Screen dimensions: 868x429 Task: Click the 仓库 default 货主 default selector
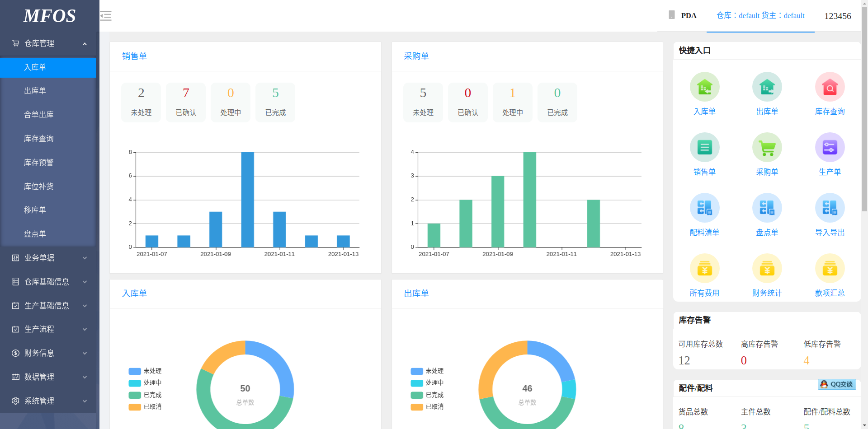pyautogui.click(x=760, y=16)
